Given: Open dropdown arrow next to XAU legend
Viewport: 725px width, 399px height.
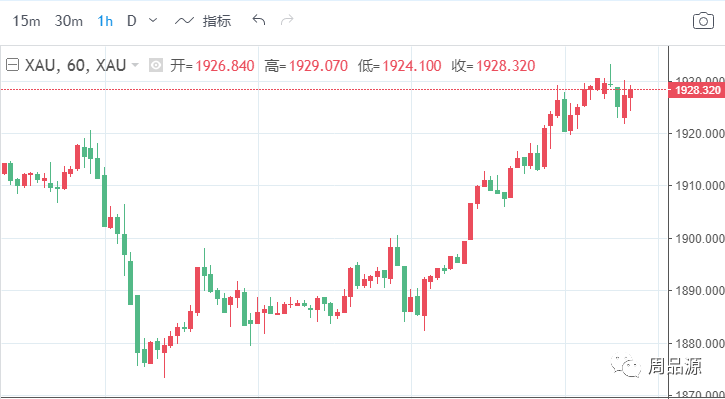Looking at the screenshot, I should coord(135,65).
